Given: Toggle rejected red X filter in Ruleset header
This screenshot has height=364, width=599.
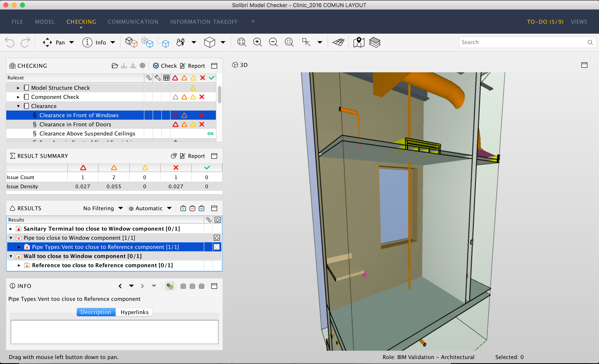Looking at the screenshot, I should tap(203, 78).
